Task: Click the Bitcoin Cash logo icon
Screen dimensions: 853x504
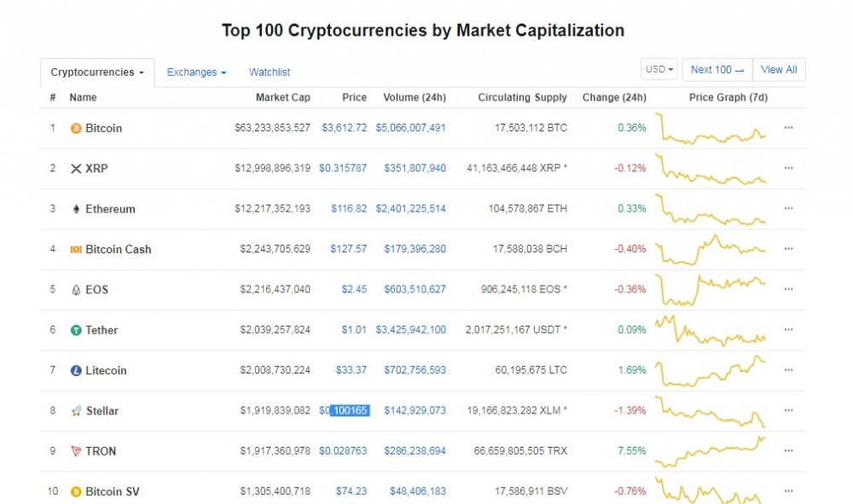Action: [76, 250]
